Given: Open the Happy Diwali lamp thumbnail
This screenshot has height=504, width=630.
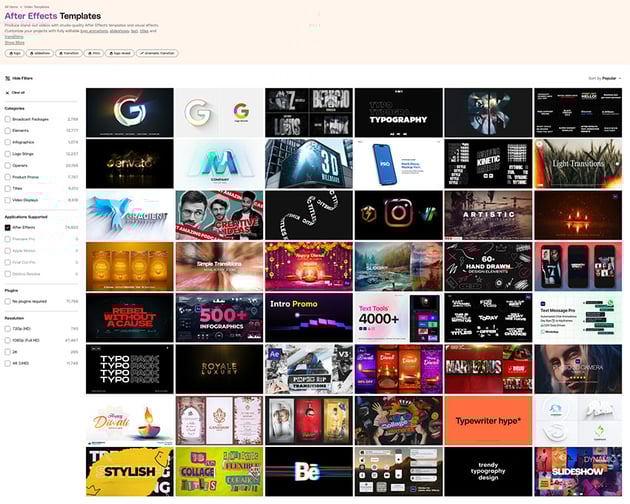Looking at the screenshot, I should point(130,420).
